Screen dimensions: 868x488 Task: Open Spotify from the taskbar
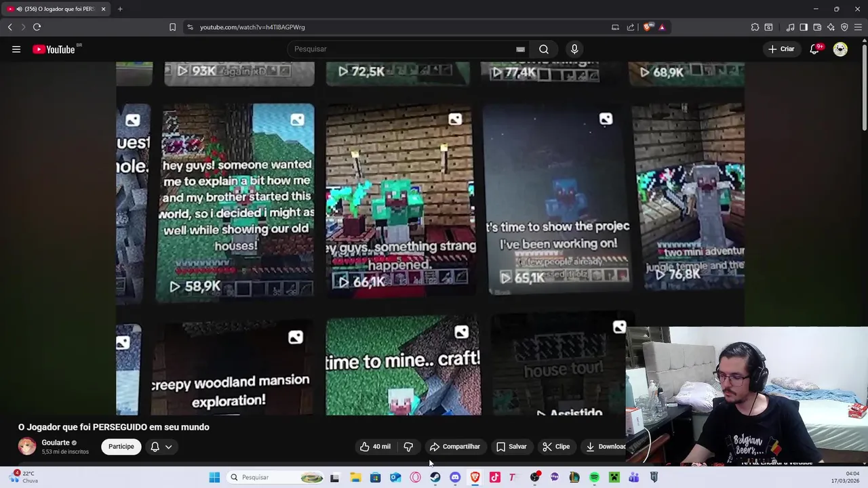594,477
